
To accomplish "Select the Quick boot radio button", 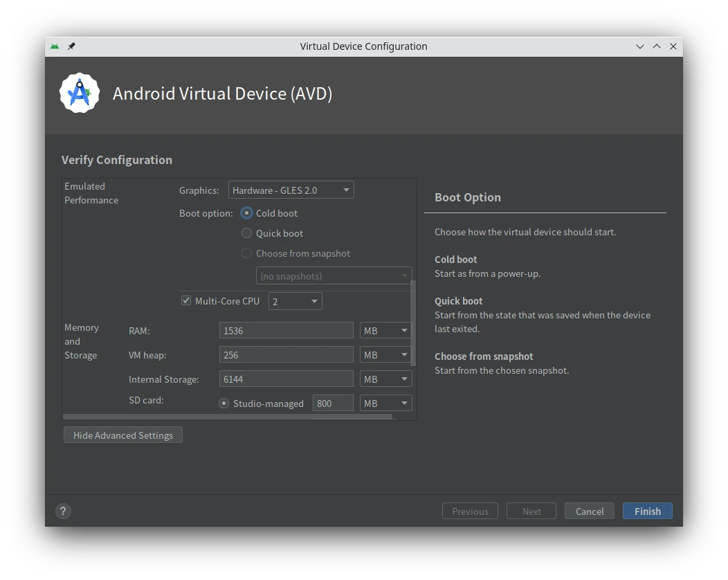I will point(246,233).
